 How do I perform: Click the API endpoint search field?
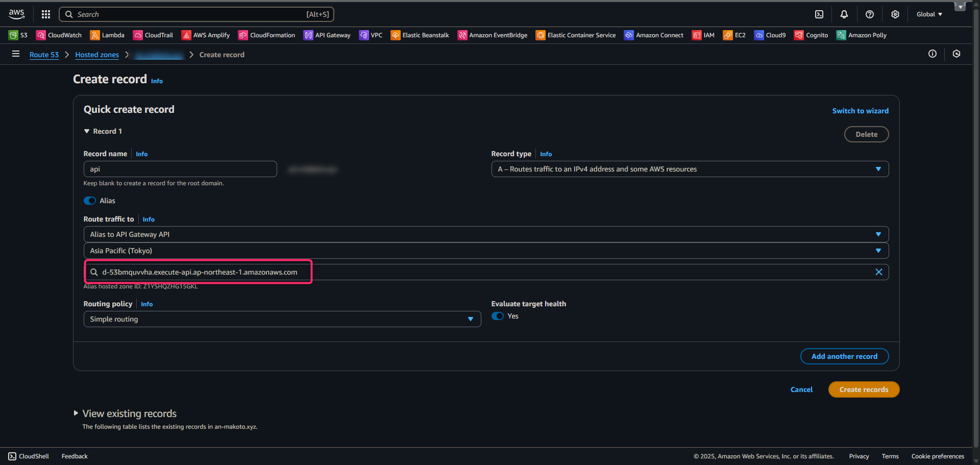click(x=486, y=272)
